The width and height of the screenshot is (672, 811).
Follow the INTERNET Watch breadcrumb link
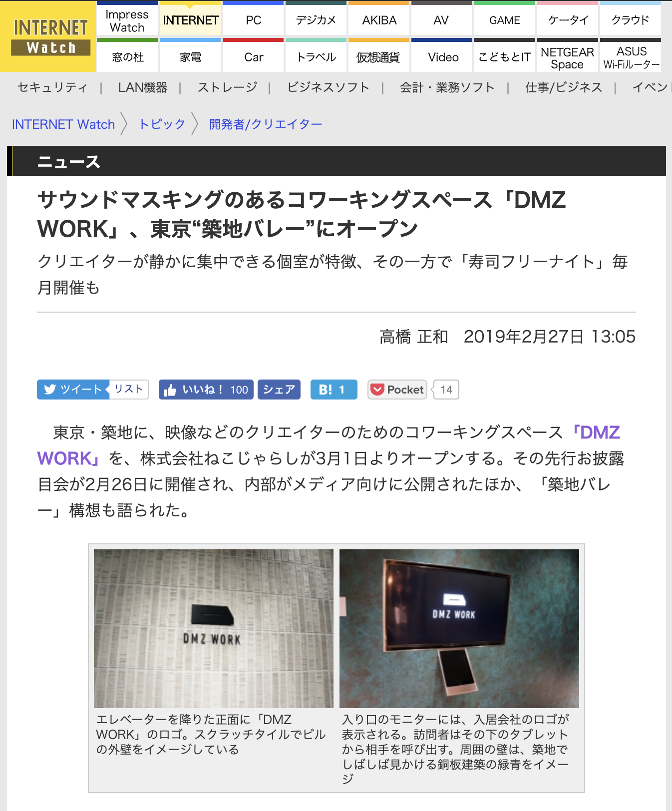click(63, 124)
